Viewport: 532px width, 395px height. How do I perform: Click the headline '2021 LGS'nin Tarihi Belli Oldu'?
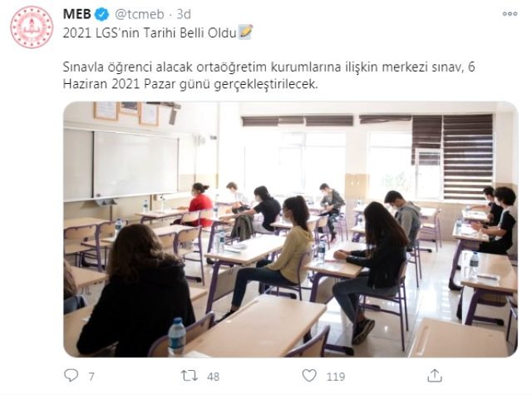pyautogui.click(x=150, y=33)
